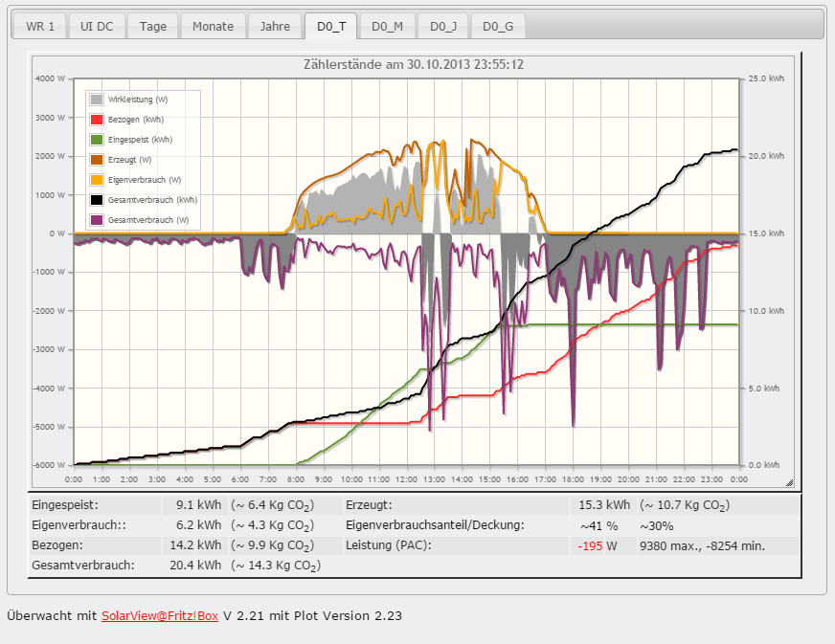Click the purple Gesamtverbrauch (W) legend swatch

pyautogui.click(x=97, y=220)
